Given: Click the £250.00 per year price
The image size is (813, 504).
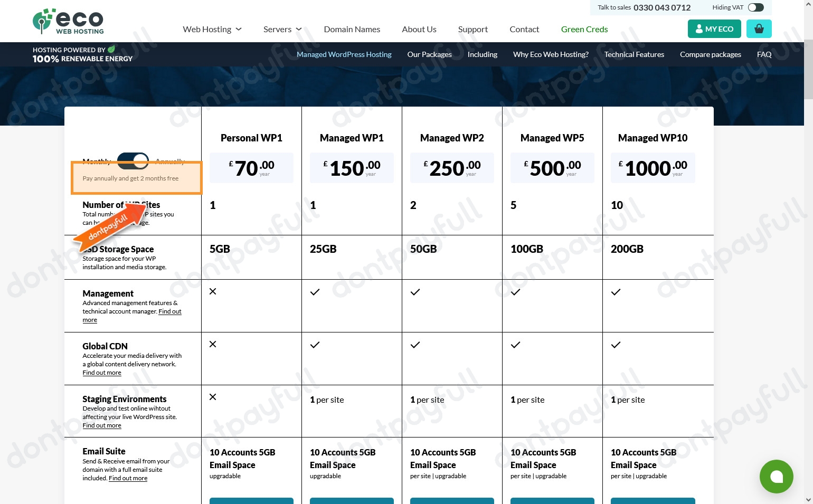Looking at the screenshot, I should 452,168.
